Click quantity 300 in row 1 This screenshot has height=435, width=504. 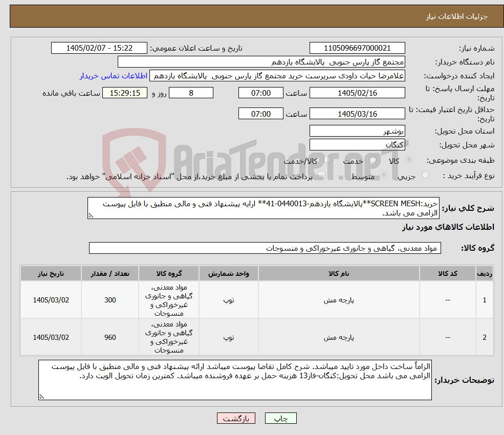click(110, 300)
